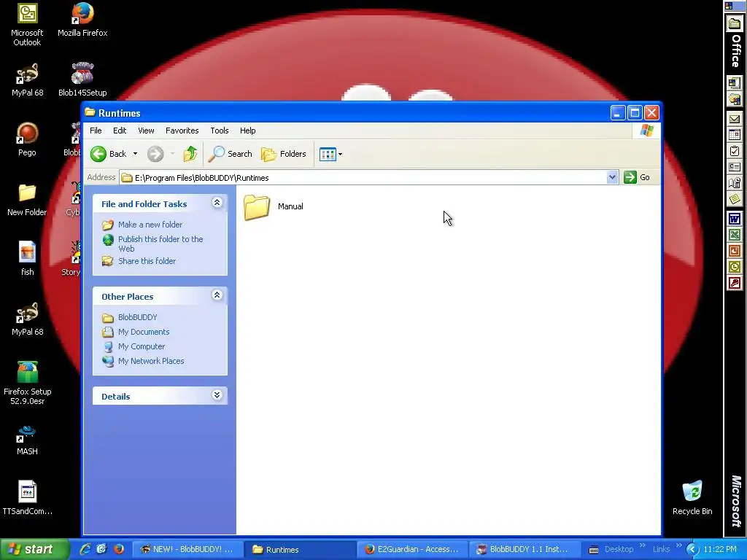Click New Message envelope on Office bar
This screenshot has width=747, height=560.
click(x=734, y=119)
